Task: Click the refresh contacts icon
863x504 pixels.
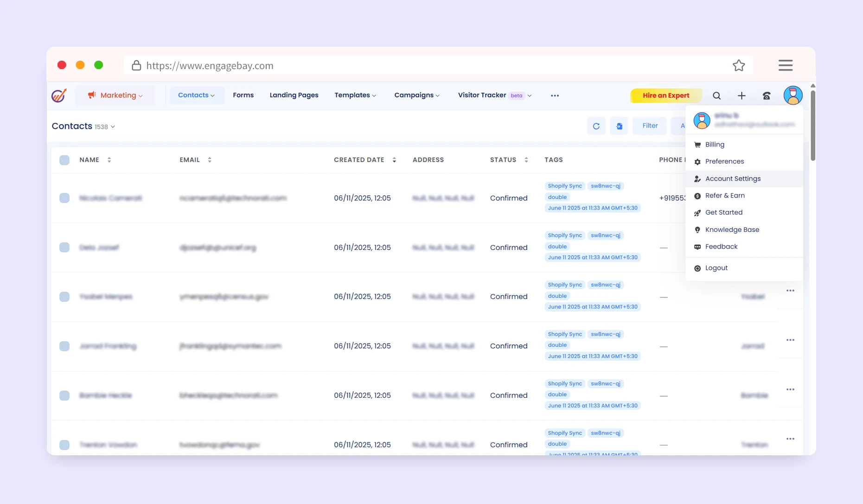Action: click(x=596, y=126)
